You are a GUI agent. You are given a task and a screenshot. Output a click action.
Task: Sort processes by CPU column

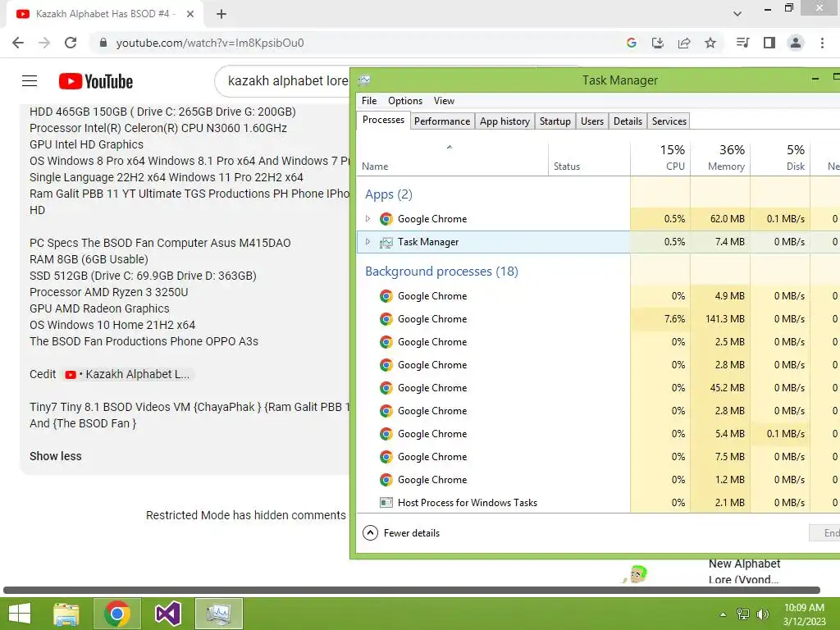[x=660, y=159]
